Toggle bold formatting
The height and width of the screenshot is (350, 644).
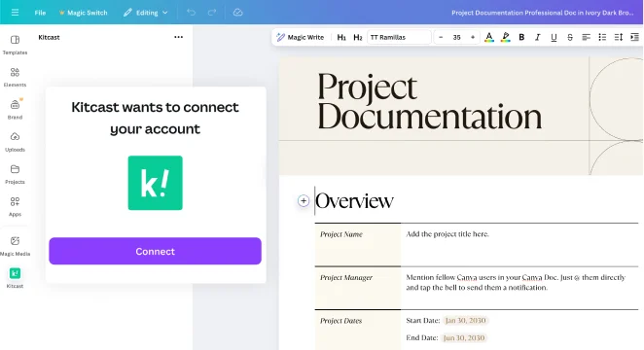(521, 37)
